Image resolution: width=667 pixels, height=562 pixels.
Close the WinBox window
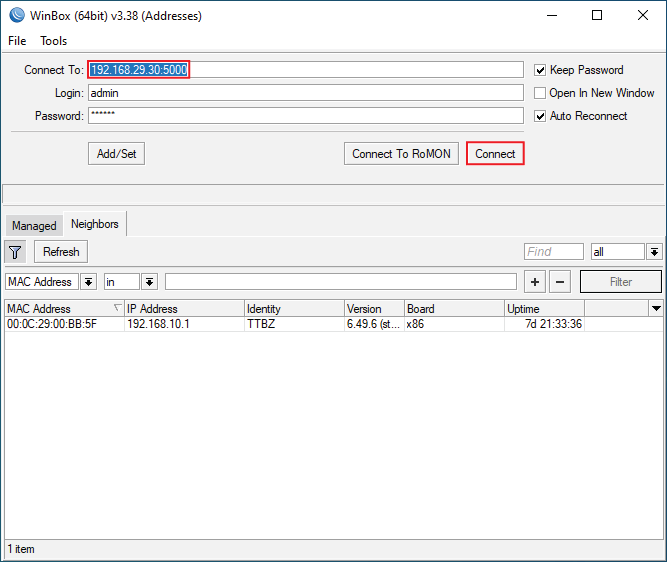point(643,15)
